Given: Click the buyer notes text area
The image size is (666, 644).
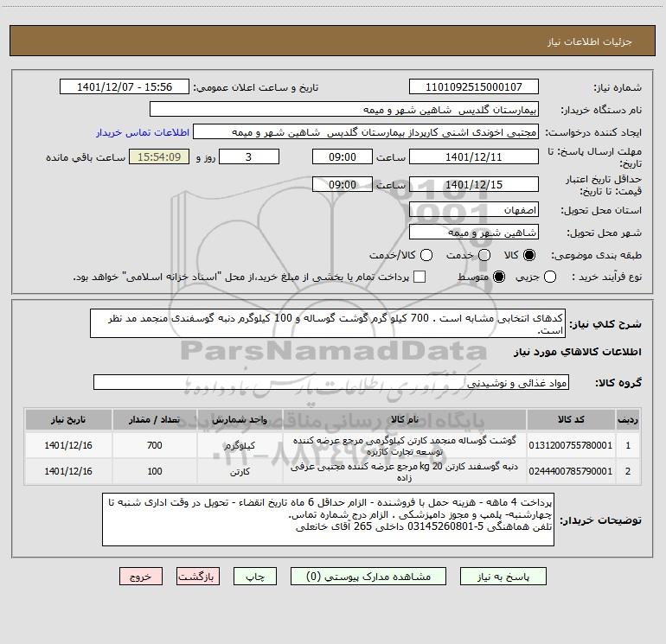Looking at the screenshot, I should 328,520.
